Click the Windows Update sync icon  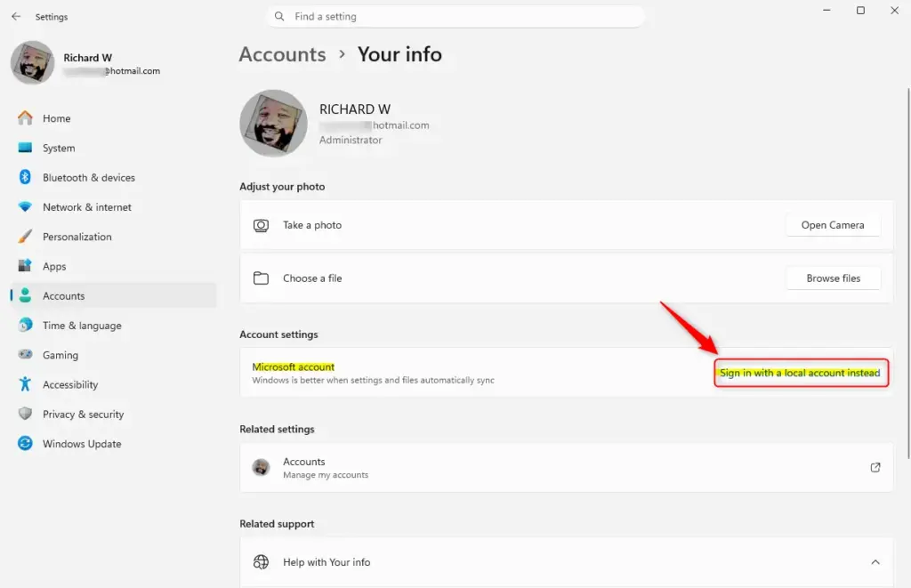(25, 443)
